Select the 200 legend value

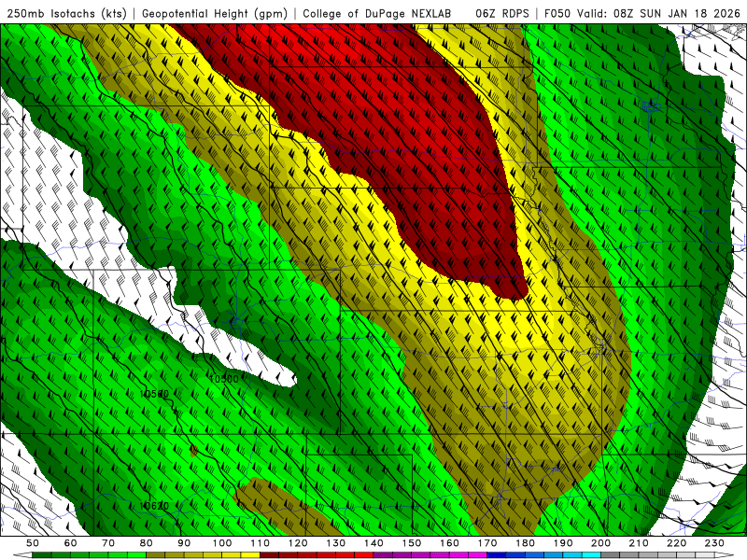click(x=600, y=543)
